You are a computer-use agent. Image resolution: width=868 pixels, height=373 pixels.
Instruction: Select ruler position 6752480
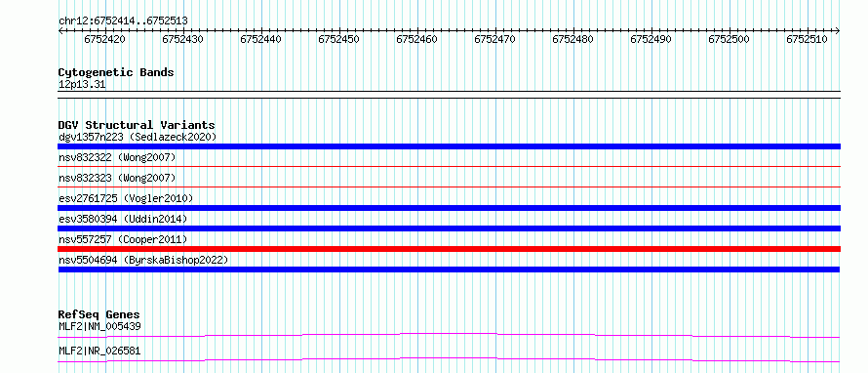(572, 39)
